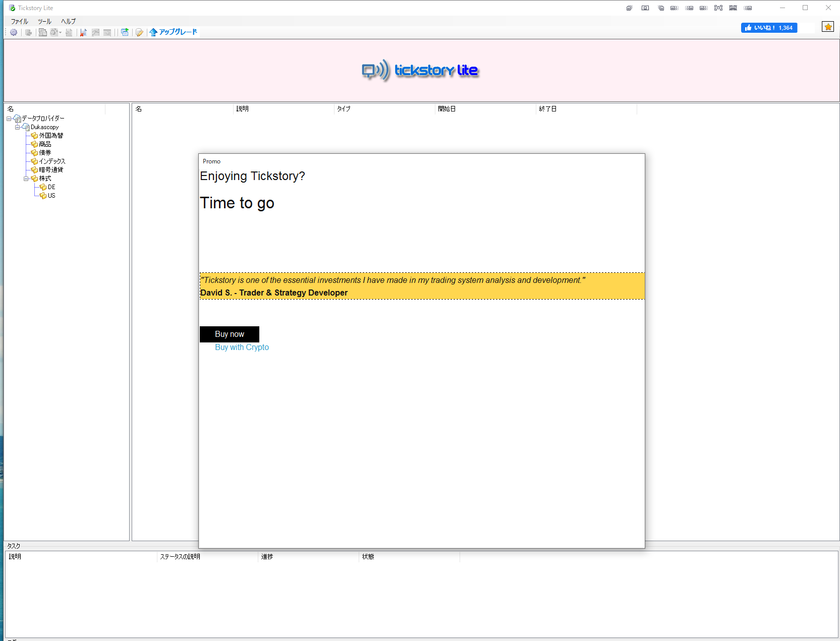
Task: Click the corner-brackets capture icon in title bar
Action: click(x=718, y=8)
